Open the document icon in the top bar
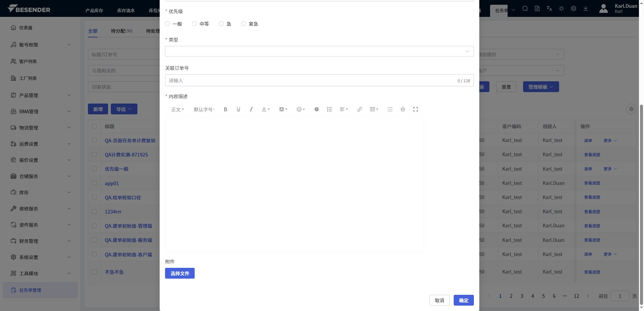The image size is (644, 311). 537,8
